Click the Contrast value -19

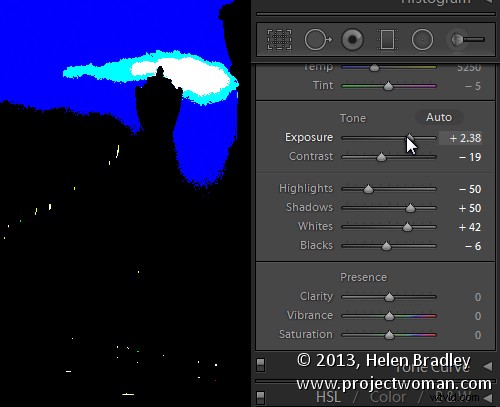[x=470, y=157]
